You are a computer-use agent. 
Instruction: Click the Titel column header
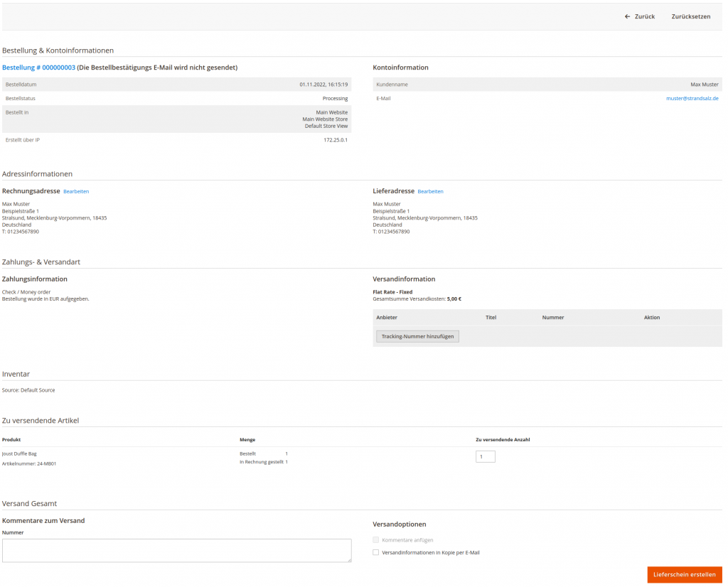(x=491, y=318)
